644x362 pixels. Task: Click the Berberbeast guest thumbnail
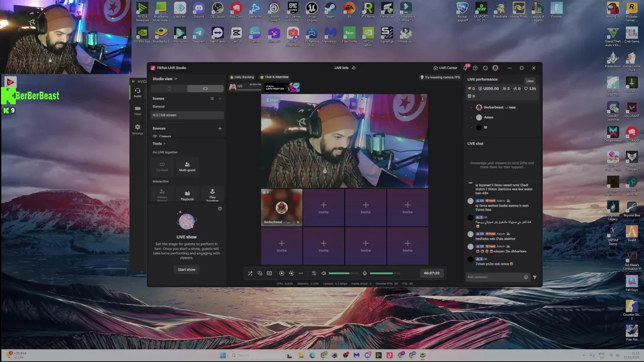click(x=281, y=207)
